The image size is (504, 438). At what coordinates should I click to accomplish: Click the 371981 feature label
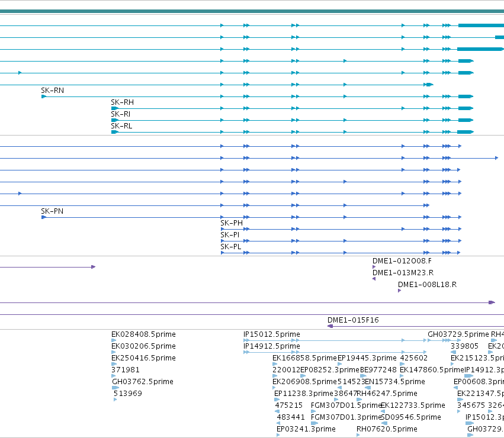[126, 370]
